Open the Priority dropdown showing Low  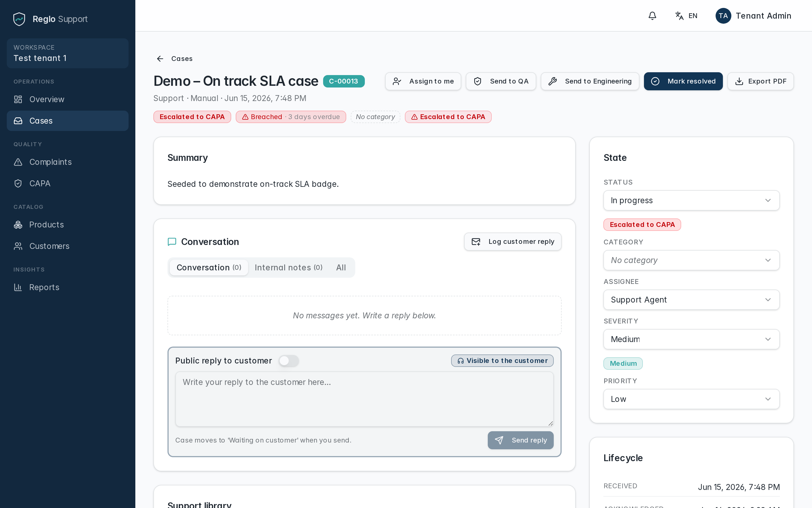click(x=691, y=399)
